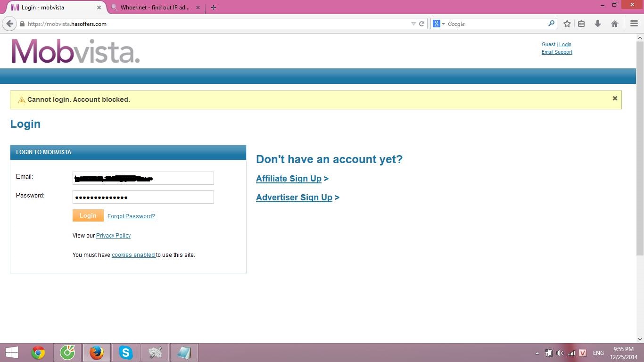This screenshot has width=644, height=362.
Task: Close the Whoer.net tab
Action: [198, 8]
